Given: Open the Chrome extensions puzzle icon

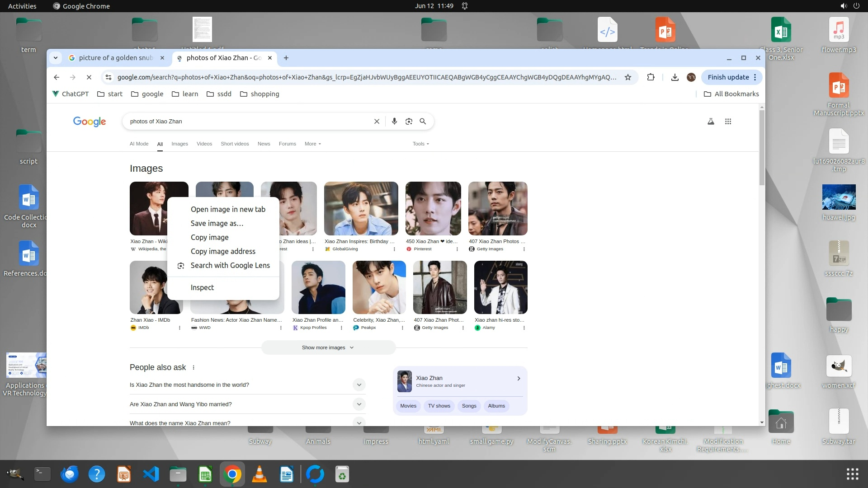Looking at the screenshot, I should click(651, 77).
